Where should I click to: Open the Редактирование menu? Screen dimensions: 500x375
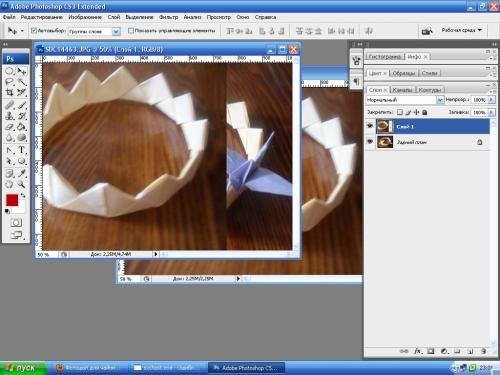coord(41,17)
